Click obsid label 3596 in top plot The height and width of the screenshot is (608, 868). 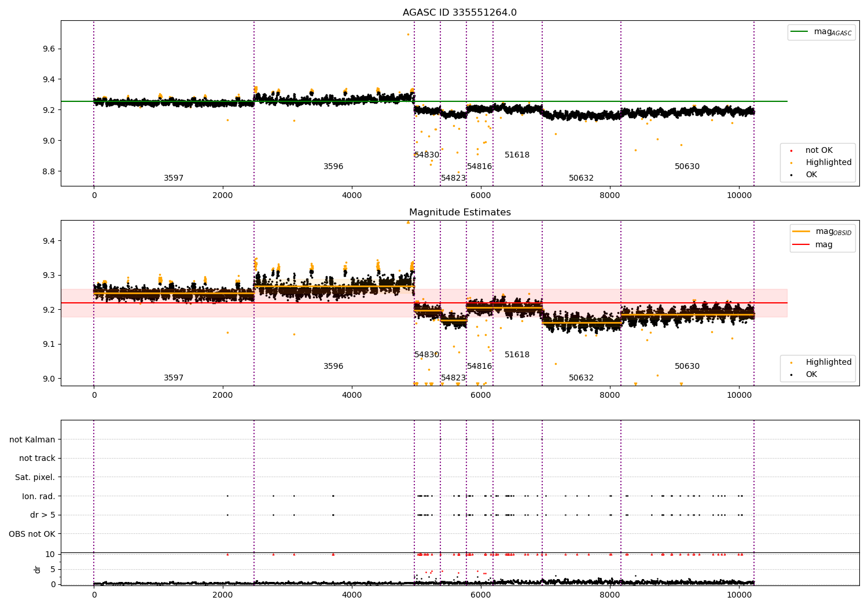[333, 167]
